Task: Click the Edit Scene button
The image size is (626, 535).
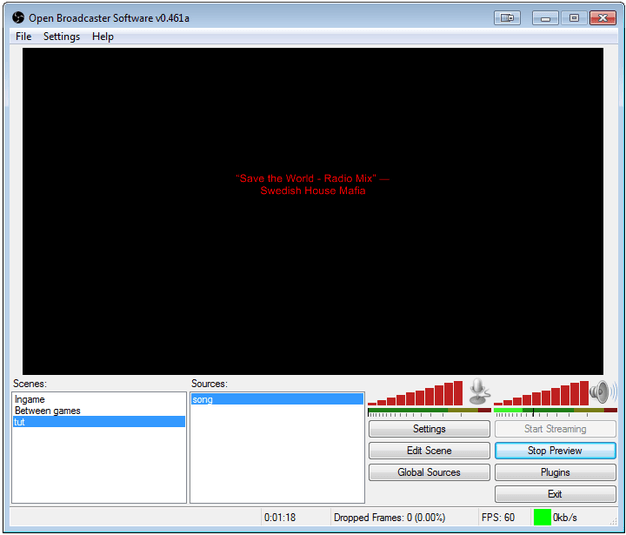Action: [429, 451]
